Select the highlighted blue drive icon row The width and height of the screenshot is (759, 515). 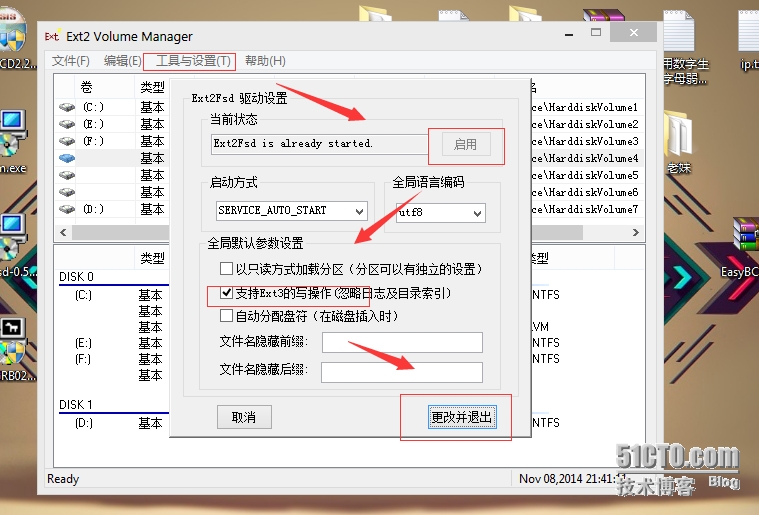(67, 158)
